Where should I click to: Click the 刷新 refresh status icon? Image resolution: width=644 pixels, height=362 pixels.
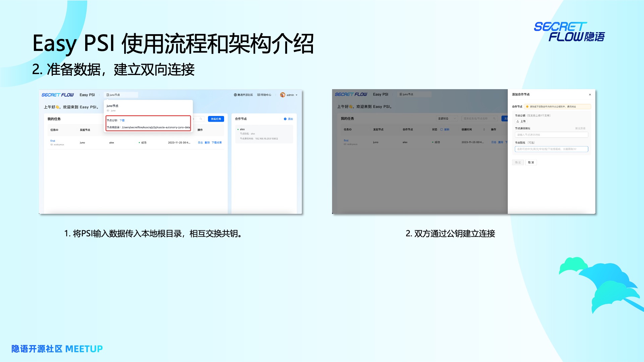(442, 129)
